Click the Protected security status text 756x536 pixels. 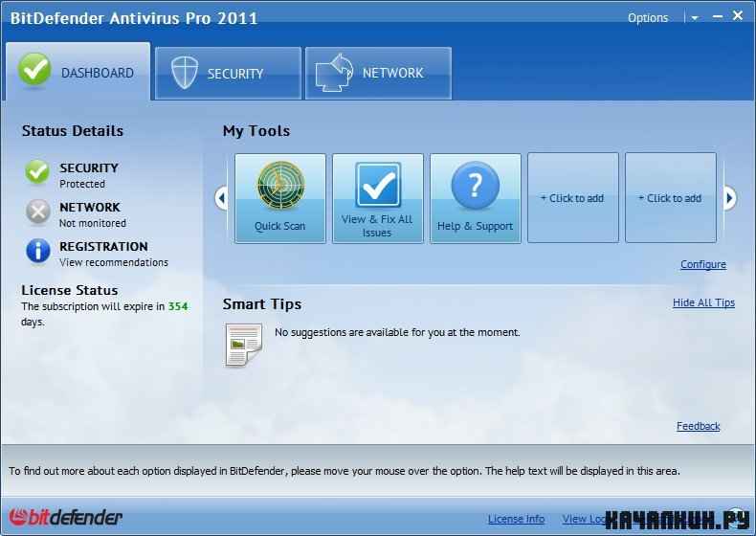click(82, 185)
